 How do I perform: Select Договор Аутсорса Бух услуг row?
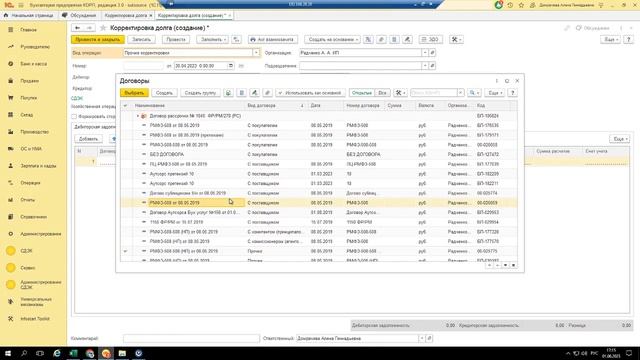tap(318, 213)
